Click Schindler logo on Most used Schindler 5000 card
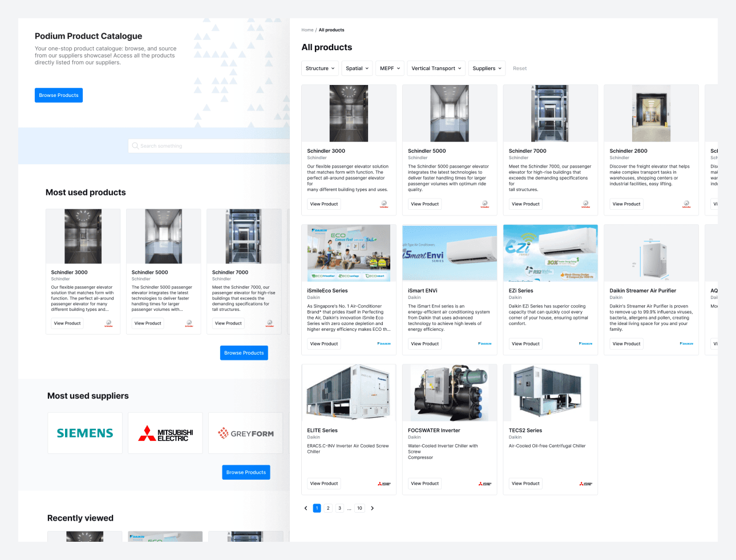 pyautogui.click(x=189, y=323)
